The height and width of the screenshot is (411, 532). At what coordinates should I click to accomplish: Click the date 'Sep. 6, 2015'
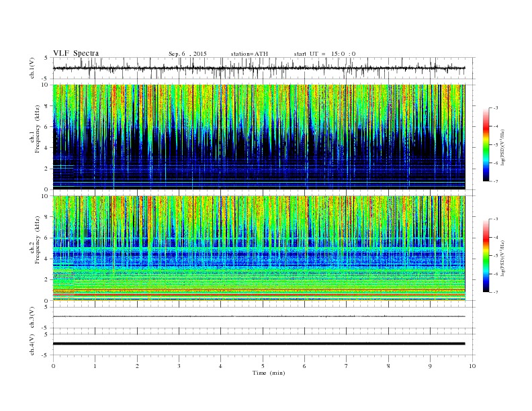(187, 54)
